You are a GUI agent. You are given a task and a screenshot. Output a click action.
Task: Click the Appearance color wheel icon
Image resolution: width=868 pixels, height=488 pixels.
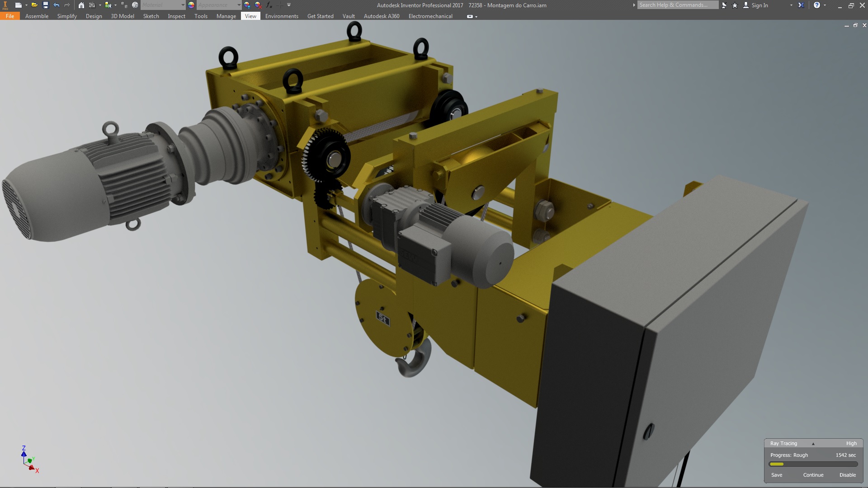191,5
